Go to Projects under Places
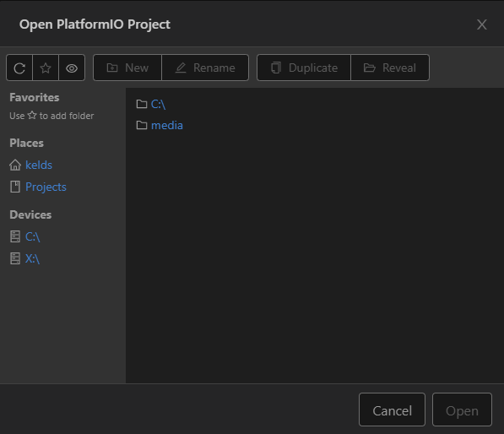Image resolution: width=504 pixels, height=434 pixels. tap(46, 187)
